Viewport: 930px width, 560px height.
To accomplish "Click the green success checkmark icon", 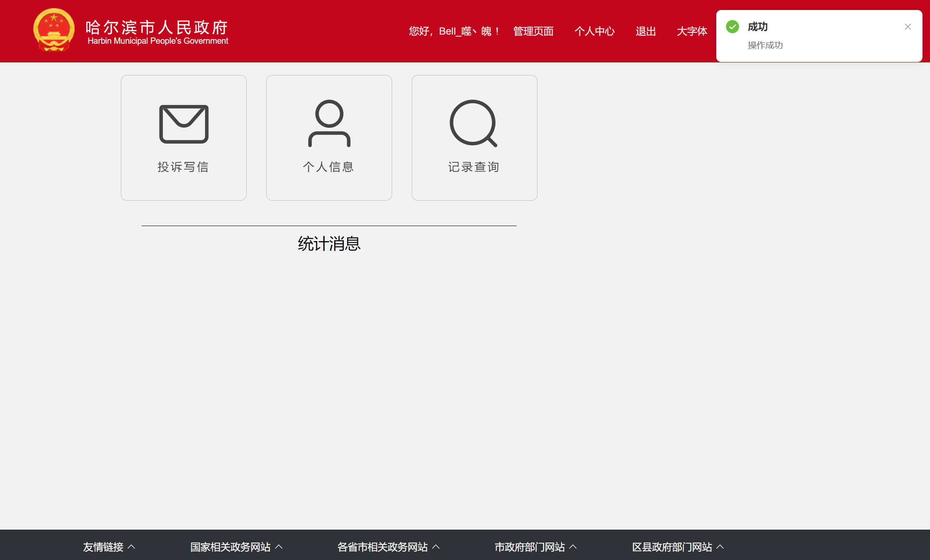I will click(732, 27).
